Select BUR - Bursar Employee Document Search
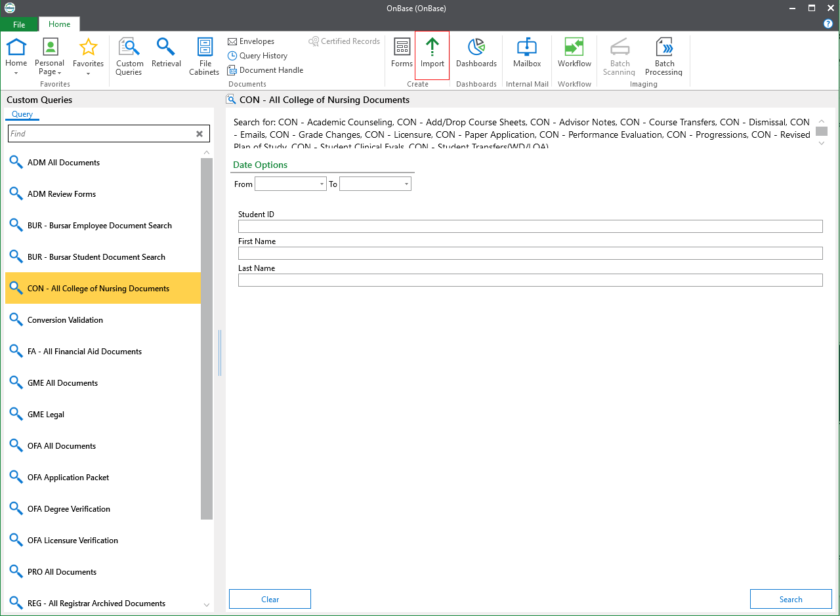Viewport: 840px width, 616px height. [103, 225]
